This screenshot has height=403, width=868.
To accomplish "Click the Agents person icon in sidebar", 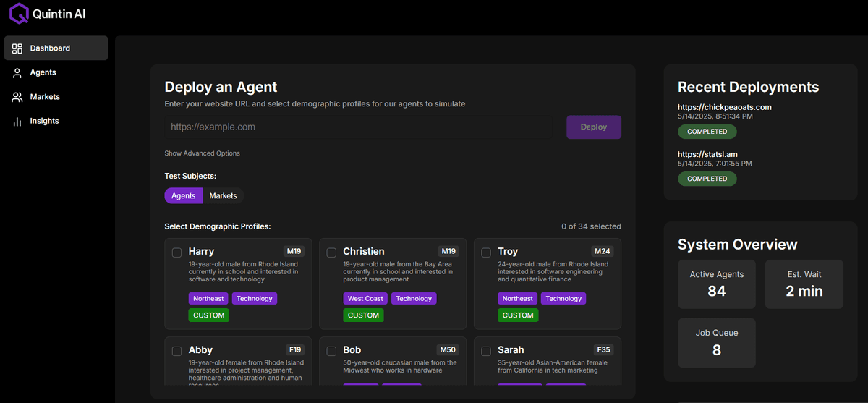I will [17, 73].
